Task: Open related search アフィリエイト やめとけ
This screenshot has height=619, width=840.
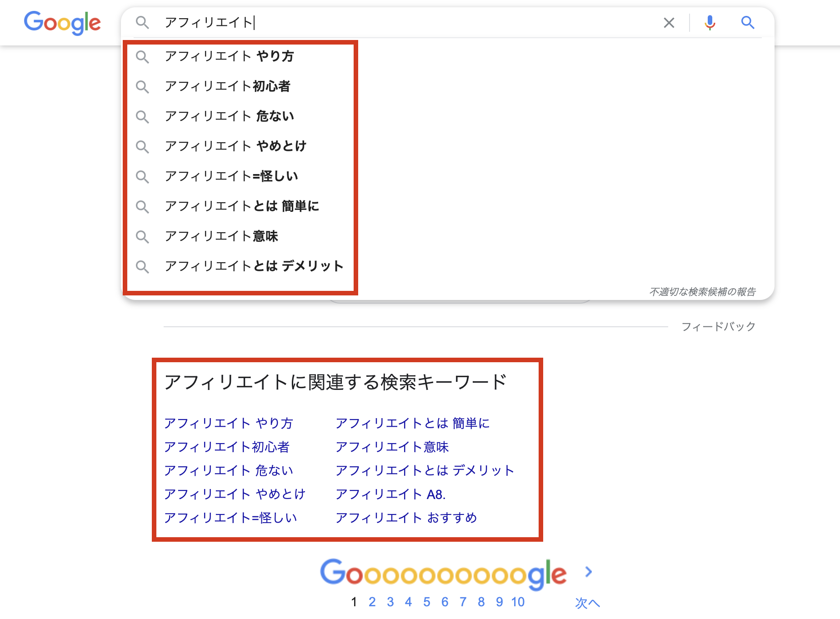Action: click(235, 494)
